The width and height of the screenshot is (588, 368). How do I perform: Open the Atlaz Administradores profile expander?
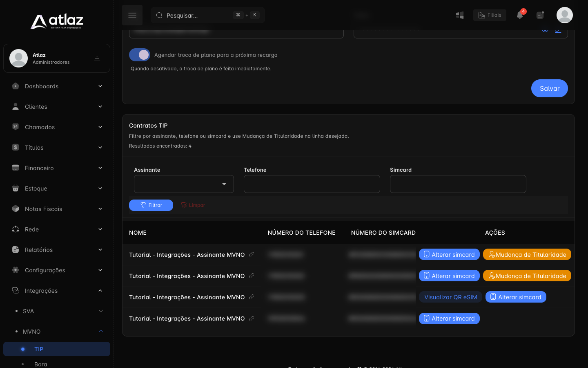[97, 58]
